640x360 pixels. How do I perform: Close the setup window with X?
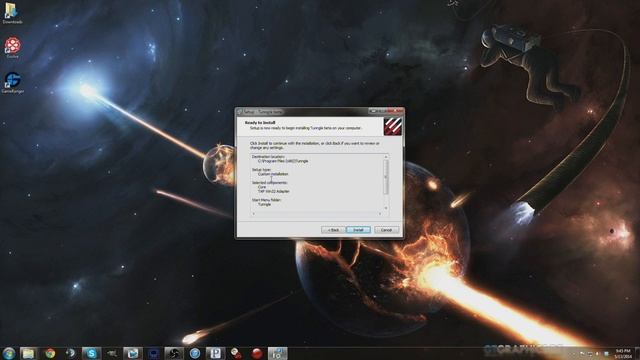[x=396, y=111]
